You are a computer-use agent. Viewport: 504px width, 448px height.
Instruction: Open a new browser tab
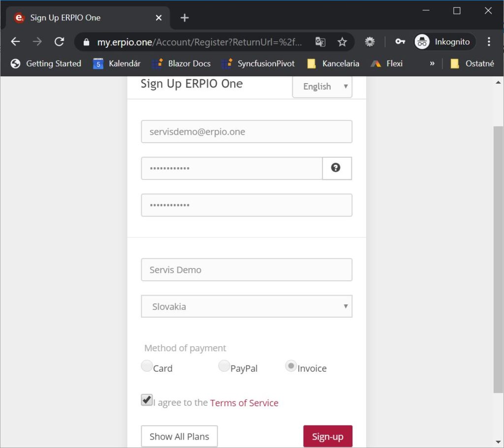pos(185,18)
